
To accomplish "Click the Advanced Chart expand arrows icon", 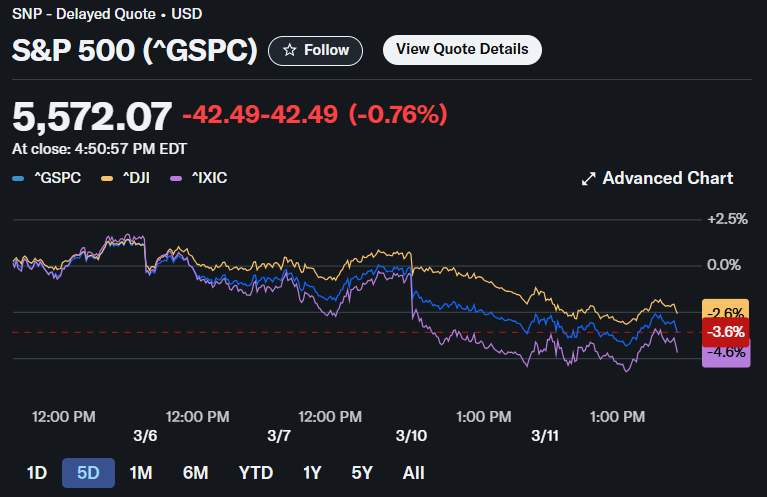I will 588,179.
